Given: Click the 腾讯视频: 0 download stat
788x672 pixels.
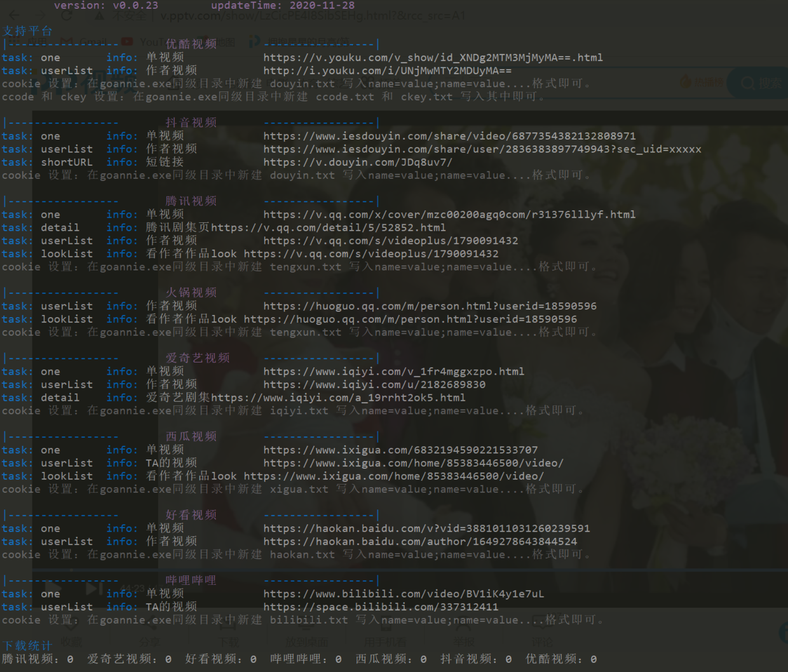Looking at the screenshot, I should [x=37, y=659].
